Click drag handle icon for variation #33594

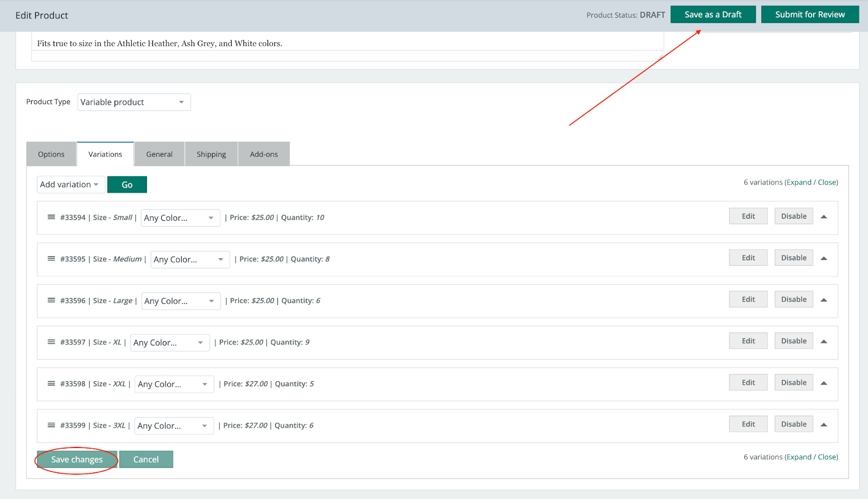click(51, 217)
